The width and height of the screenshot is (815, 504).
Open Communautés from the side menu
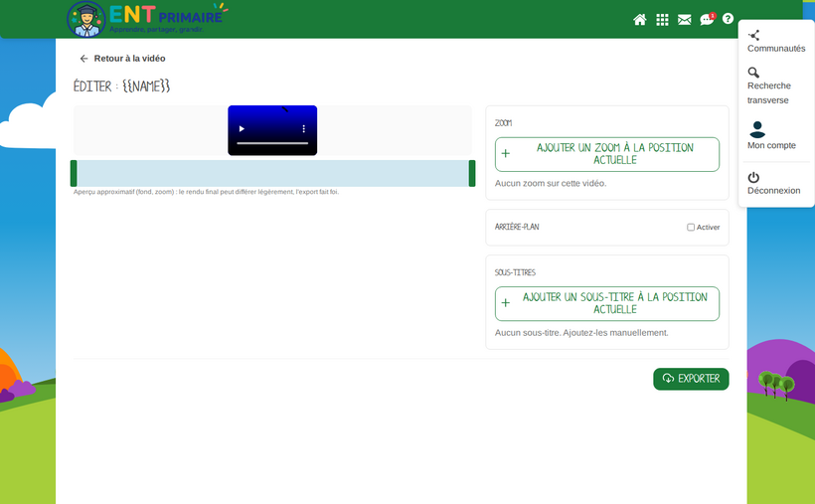point(776,42)
